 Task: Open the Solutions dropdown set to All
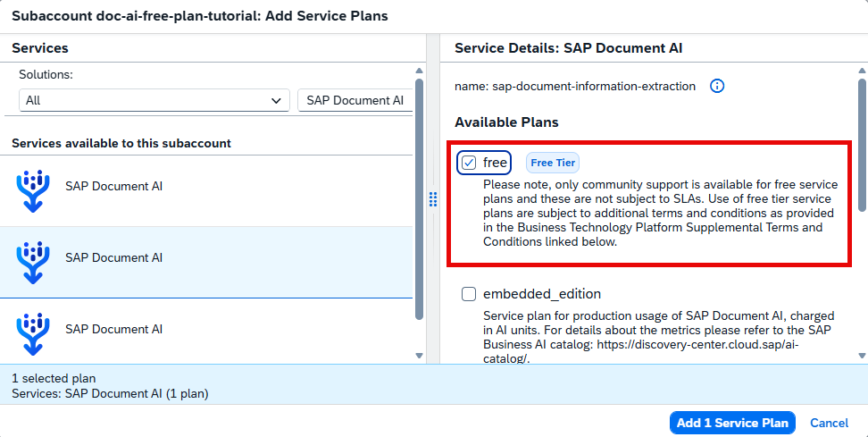(154, 100)
